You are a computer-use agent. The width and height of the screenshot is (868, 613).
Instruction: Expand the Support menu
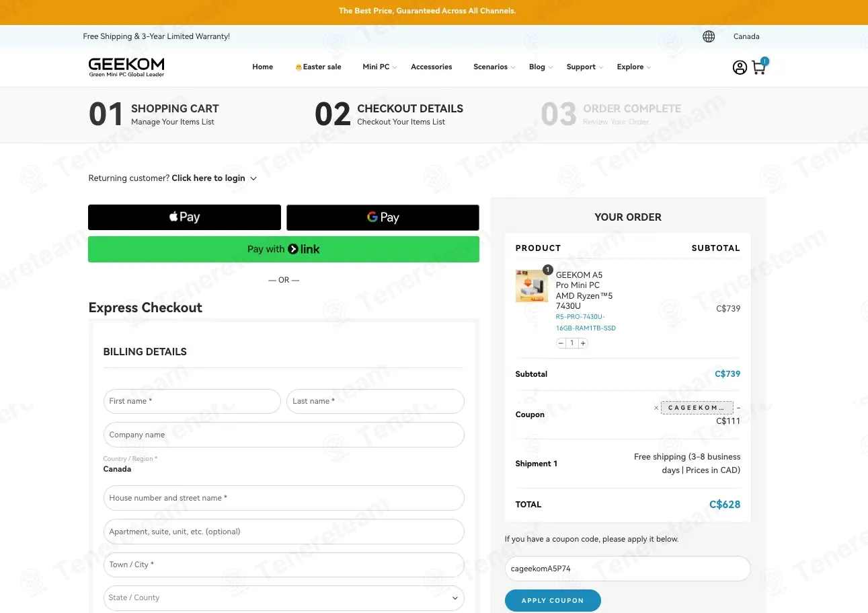585,67
